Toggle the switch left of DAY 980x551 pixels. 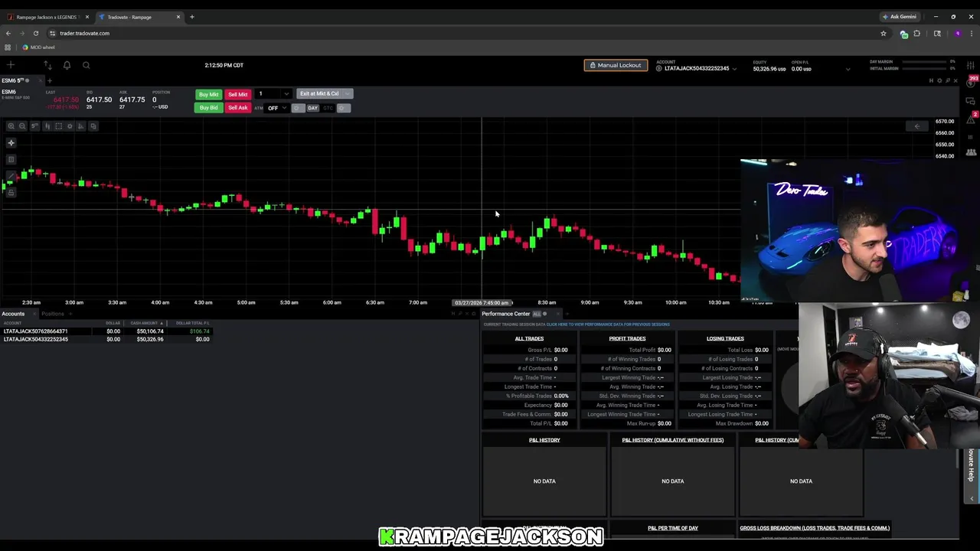[298, 108]
